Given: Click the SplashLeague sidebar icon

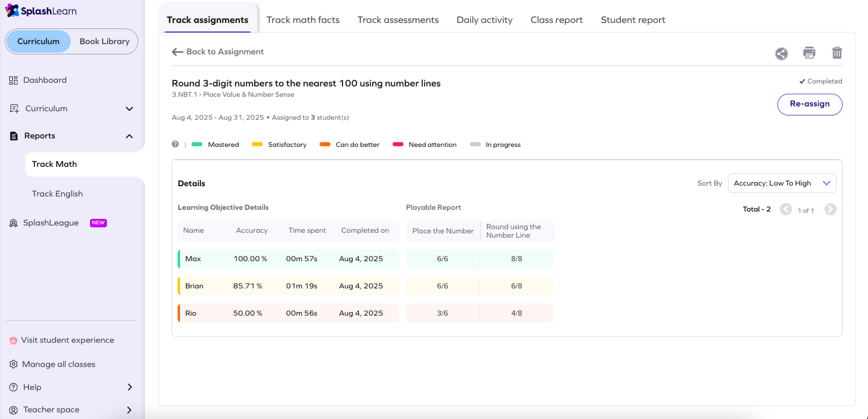Looking at the screenshot, I should pyautogui.click(x=13, y=222).
